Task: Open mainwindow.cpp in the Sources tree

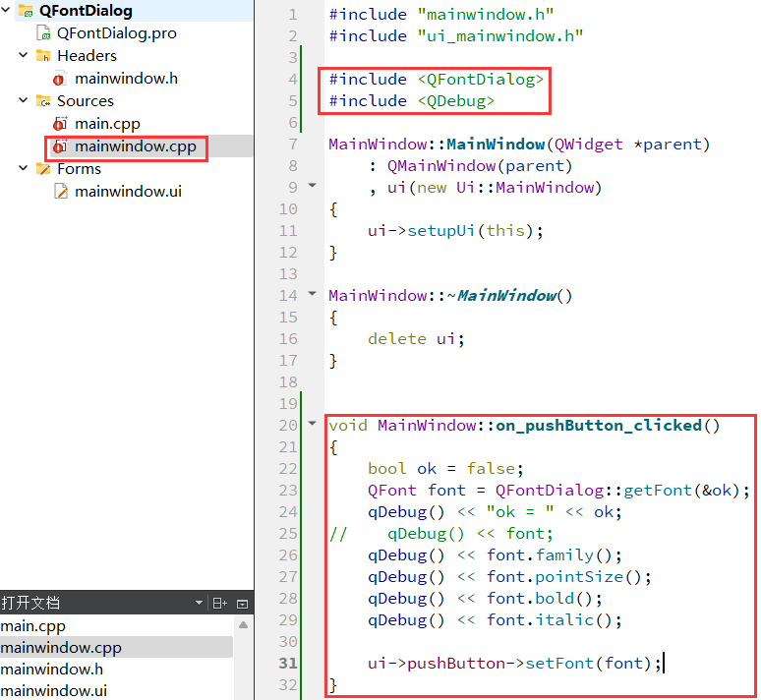Action: [x=136, y=146]
